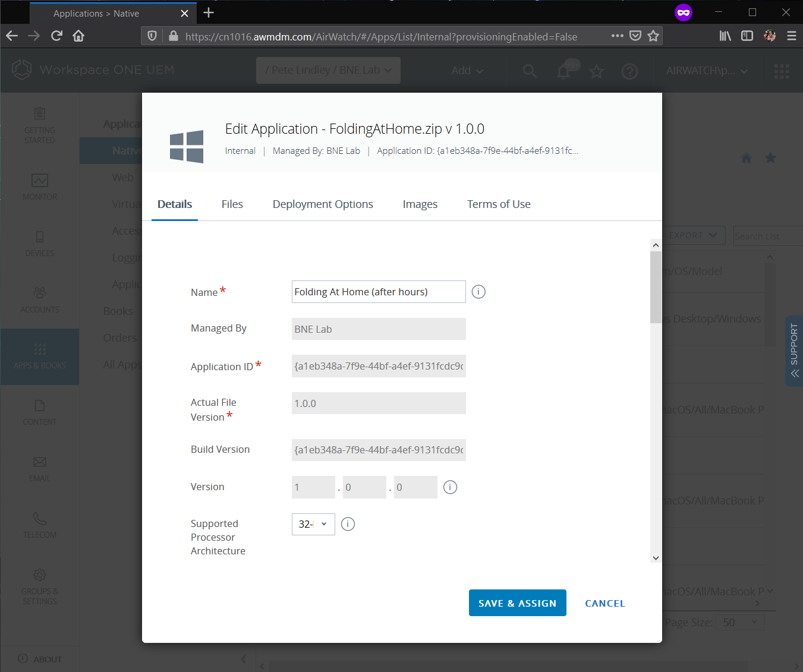Image resolution: width=803 pixels, height=672 pixels.
Task: Click the dialog scrollbar down arrow
Action: [656, 558]
